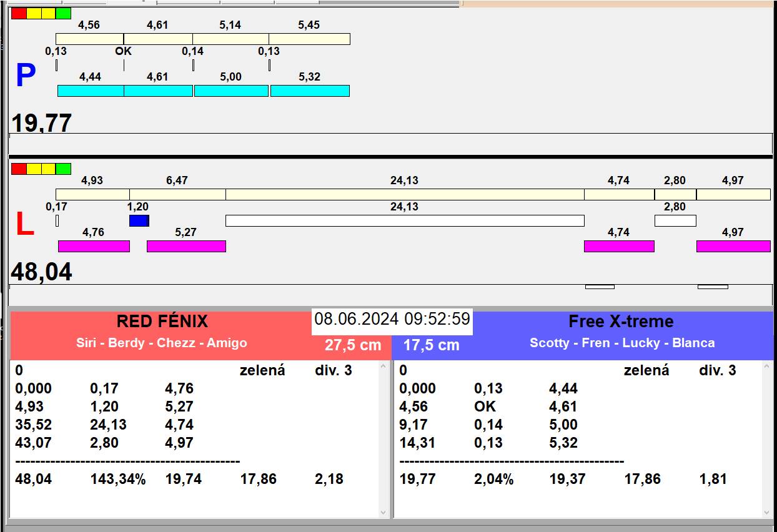Select the green start light in lane L
777x532 pixels.
tap(63, 169)
